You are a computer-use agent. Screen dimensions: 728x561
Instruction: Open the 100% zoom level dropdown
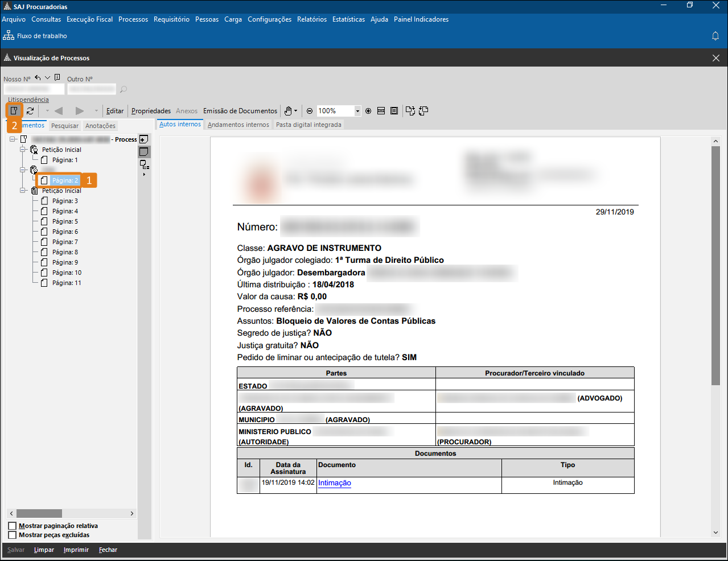357,111
